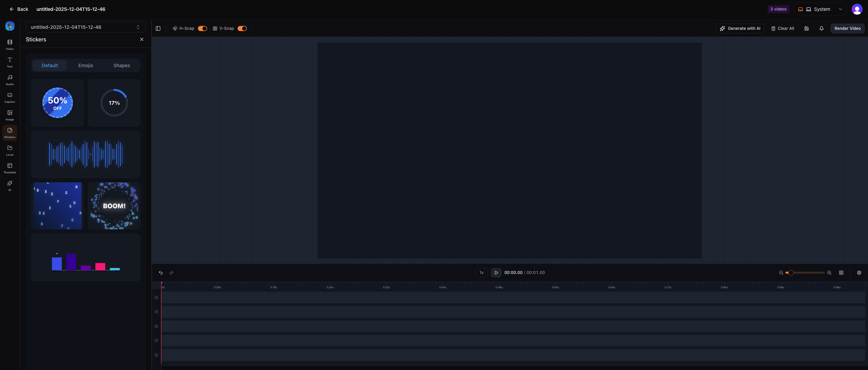Open timeline settings gear icon

click(x=859, y=273)
